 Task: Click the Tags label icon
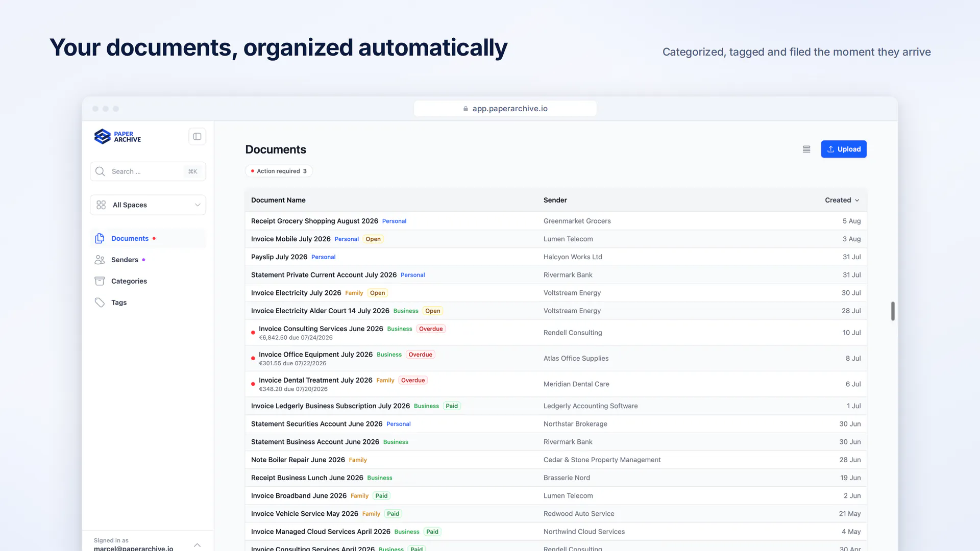[x=100, y=303]
